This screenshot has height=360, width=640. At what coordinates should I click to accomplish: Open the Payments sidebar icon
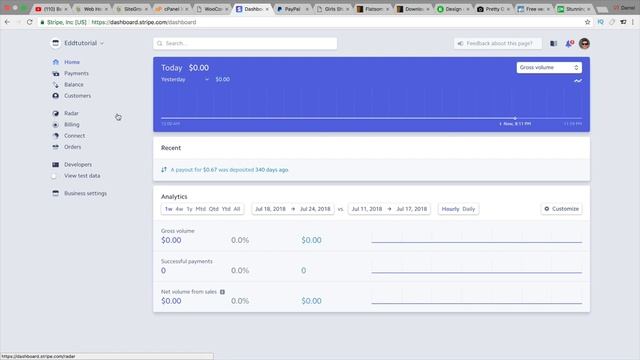[56, 73]
